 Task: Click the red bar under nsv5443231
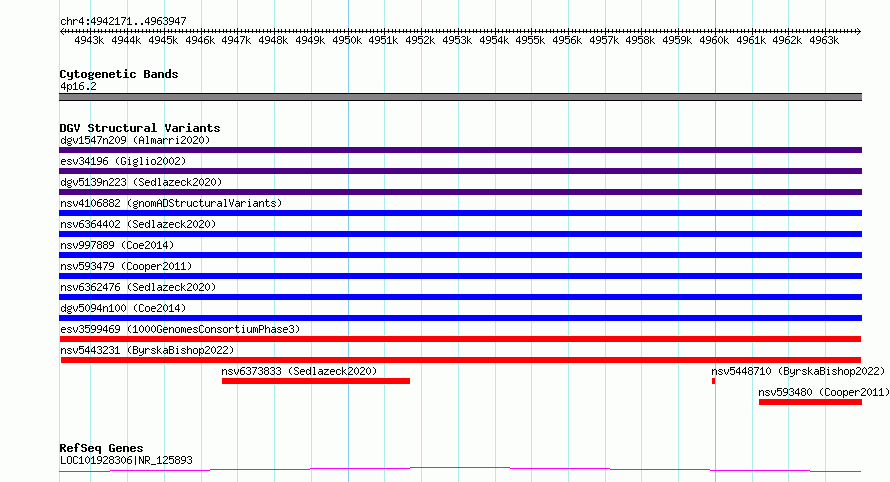click(461, 360)
